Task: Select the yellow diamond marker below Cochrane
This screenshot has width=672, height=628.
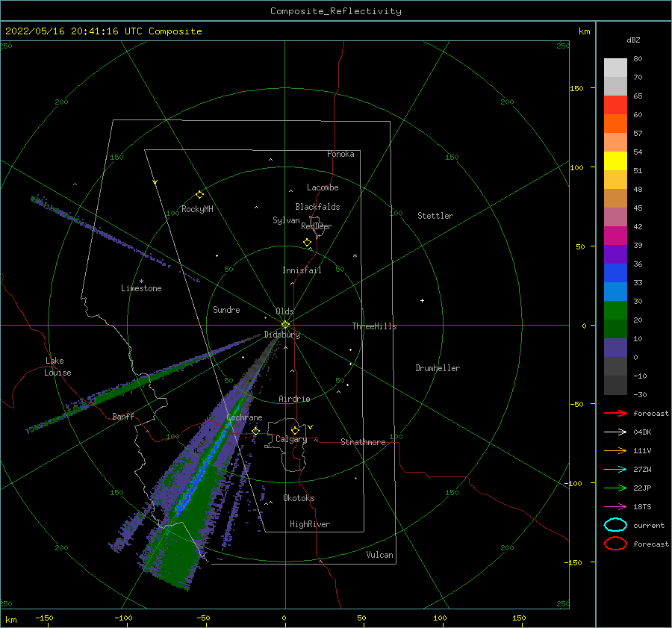Action: click(255, 431)
